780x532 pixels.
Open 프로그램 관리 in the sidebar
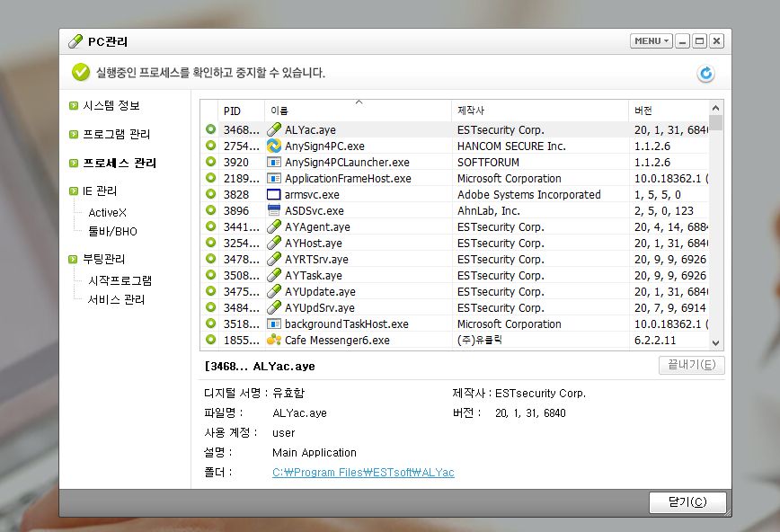click(116, 135)
